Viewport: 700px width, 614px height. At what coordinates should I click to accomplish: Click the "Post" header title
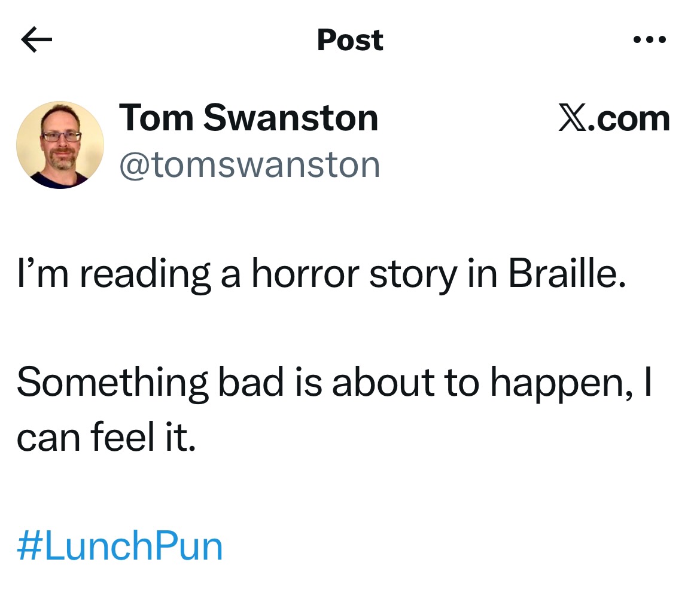tap(350, 40)
